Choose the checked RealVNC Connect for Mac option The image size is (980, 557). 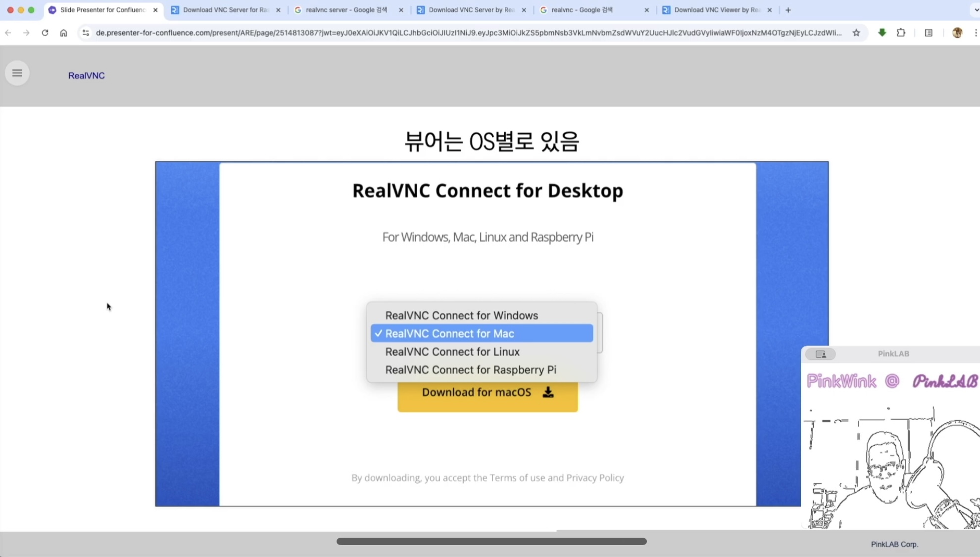point(481,334)
